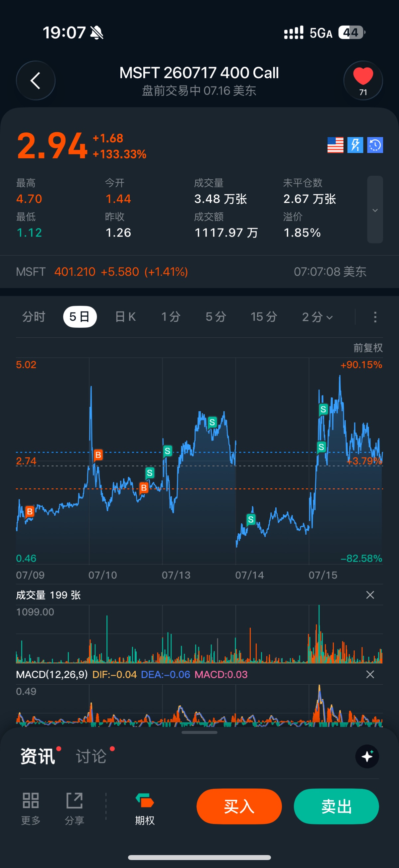Tap the 成交额 1117.97 万 value
399x868 pixels.
click(226, 233)
